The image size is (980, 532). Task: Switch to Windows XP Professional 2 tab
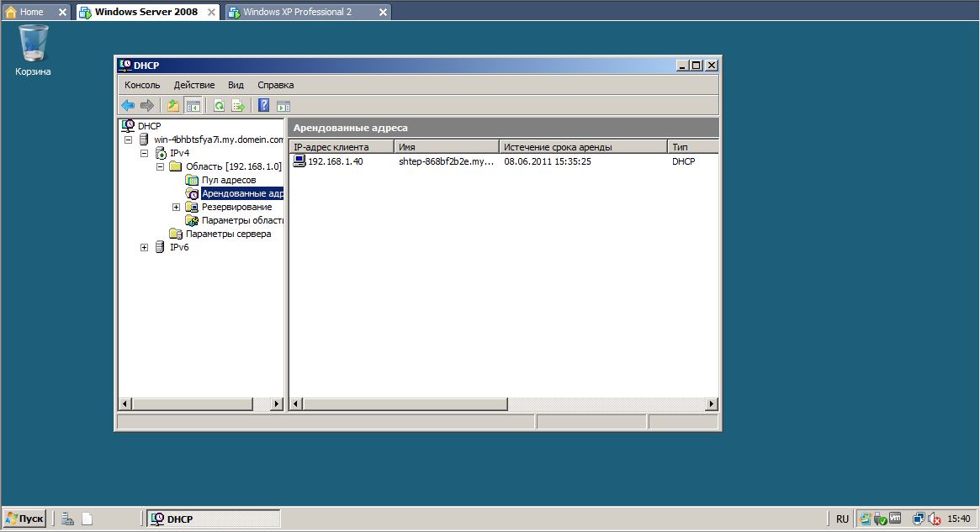pyautogui.click(x=298, y=12)
